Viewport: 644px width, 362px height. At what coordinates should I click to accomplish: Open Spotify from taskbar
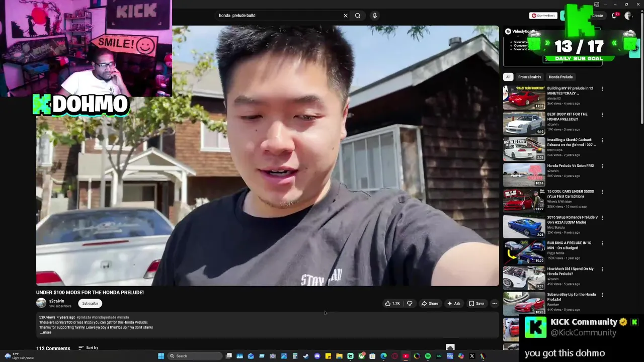[x=428, y=356]
